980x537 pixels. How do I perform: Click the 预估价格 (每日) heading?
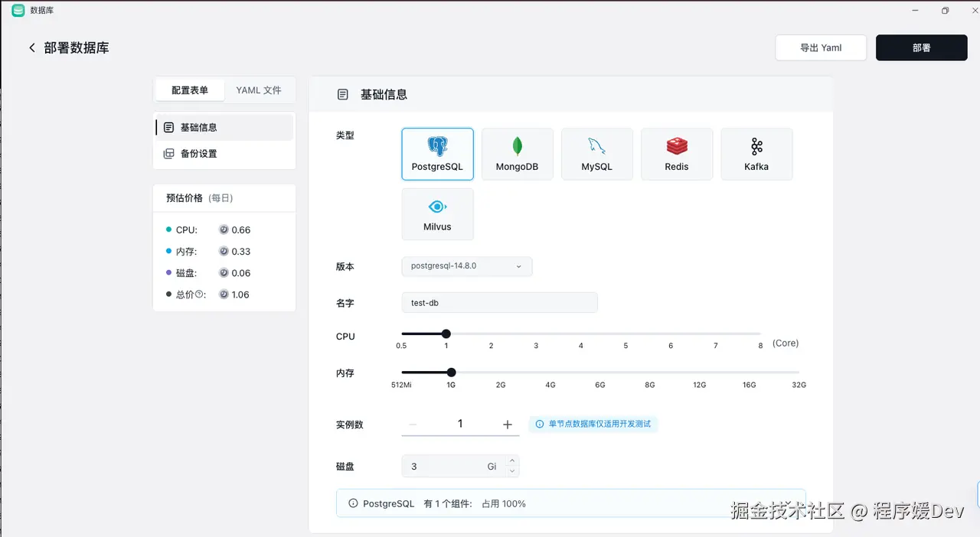(199, 198)
